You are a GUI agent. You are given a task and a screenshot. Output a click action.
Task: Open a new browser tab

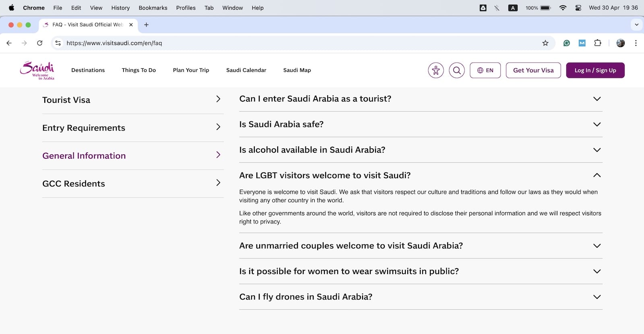click(147, 25)
